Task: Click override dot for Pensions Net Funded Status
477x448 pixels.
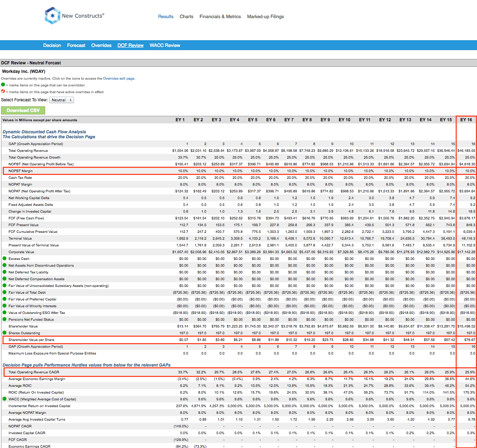Action: tap(4, 319)
